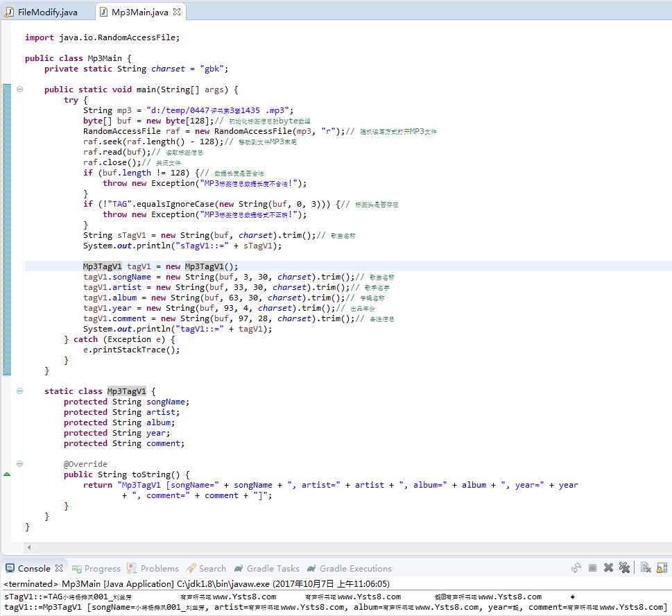Click the Java file icon on Mp3Main.java tab
This screenshot has height=616, width=672.
coord(103,12)
